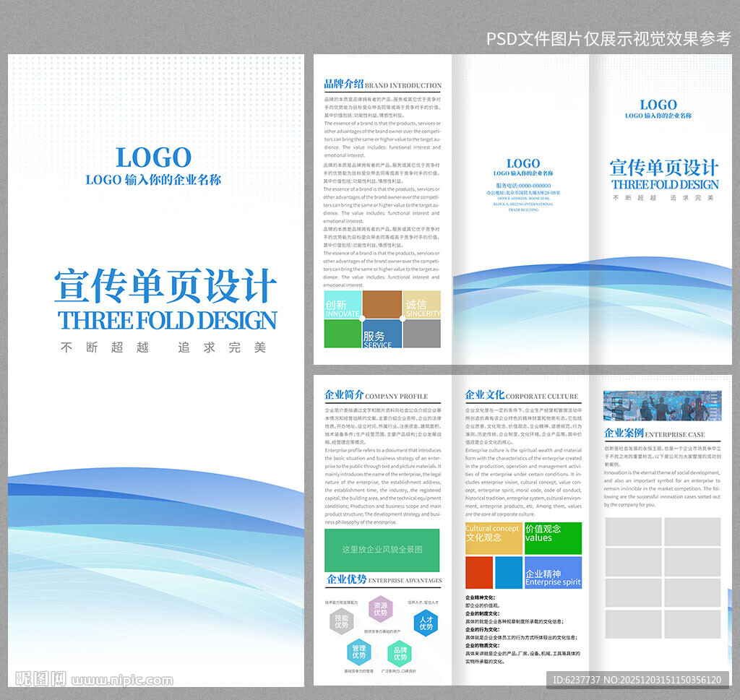Click the PSD文件图片仅展示视觉效果参考 caption
This screenshot has height=700, width=740.
(608, 39)
